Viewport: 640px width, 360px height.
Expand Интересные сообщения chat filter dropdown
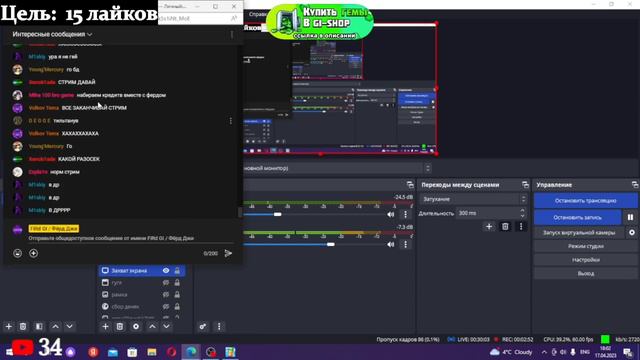[52, 34]
